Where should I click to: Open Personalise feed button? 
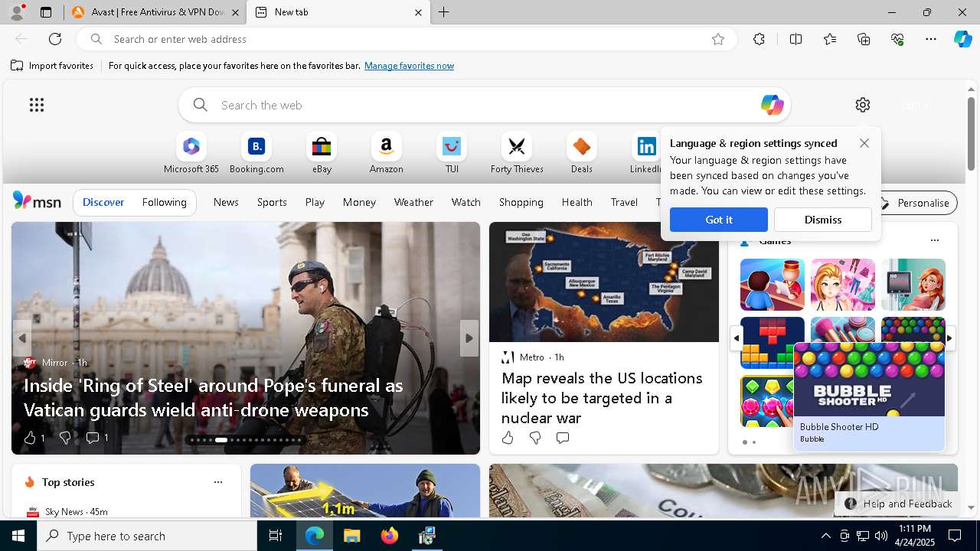point(915,203)
